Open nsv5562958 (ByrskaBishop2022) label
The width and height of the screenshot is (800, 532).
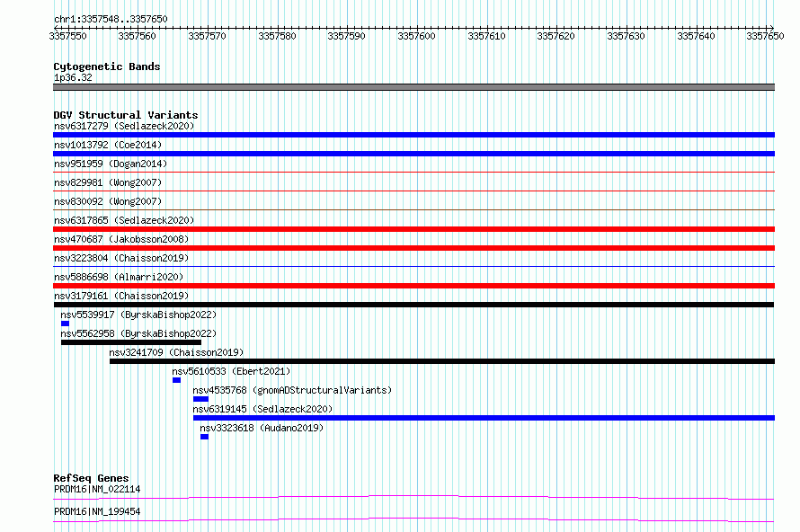pos(138,333)
